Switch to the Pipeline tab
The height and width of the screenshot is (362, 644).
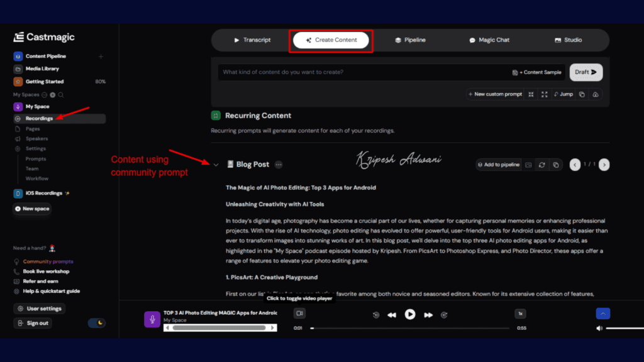(410, 40)
